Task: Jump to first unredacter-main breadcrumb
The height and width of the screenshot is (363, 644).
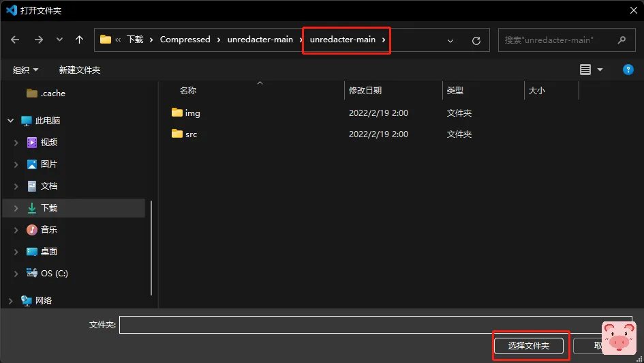Action: [x=260, y=40]
